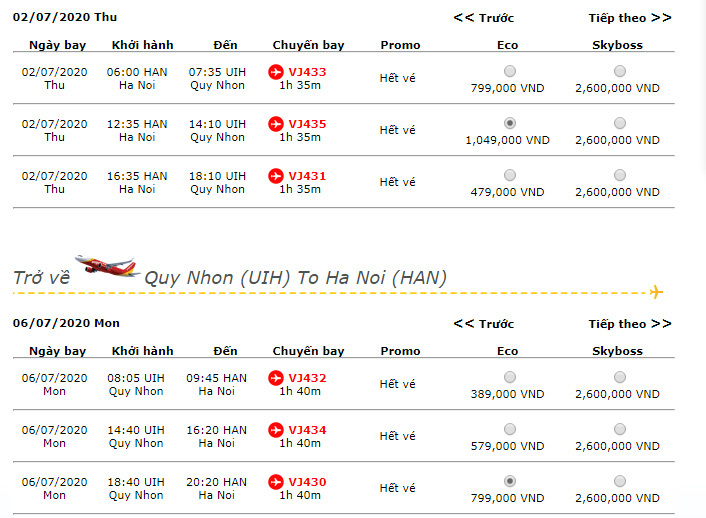This screenshot has height=518, width=706.
Task: Select Eco fare 579,000 VND for VJ434
Action: [x=510, y=429]
